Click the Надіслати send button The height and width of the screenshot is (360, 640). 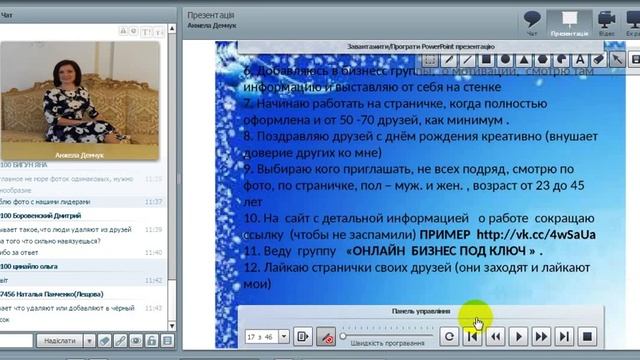(60, 340)
